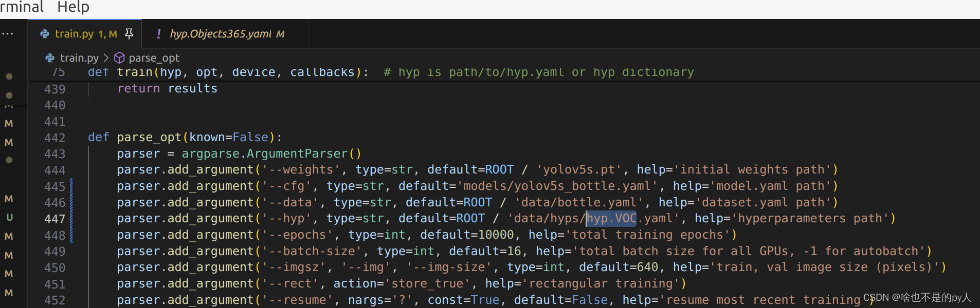The image size is (980, 308).
Task: Click the '--batch-size' argument string
Action: (312, 252)
